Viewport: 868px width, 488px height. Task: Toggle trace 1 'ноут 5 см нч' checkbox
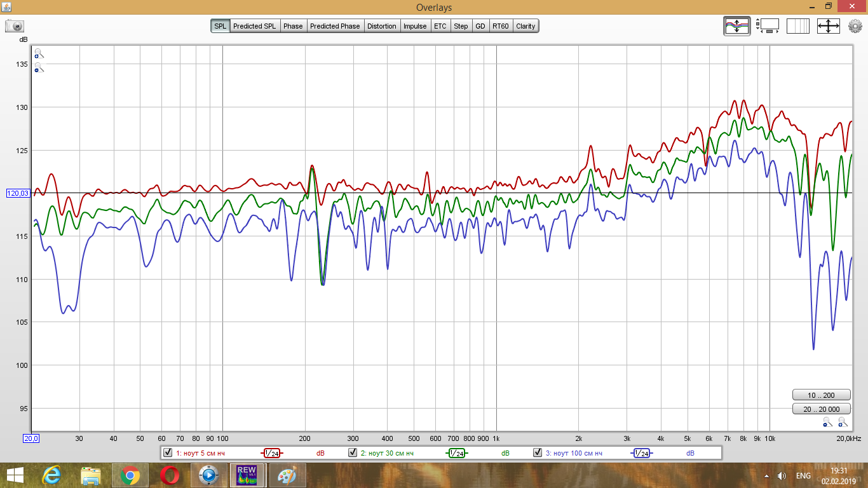pos(168,452)
